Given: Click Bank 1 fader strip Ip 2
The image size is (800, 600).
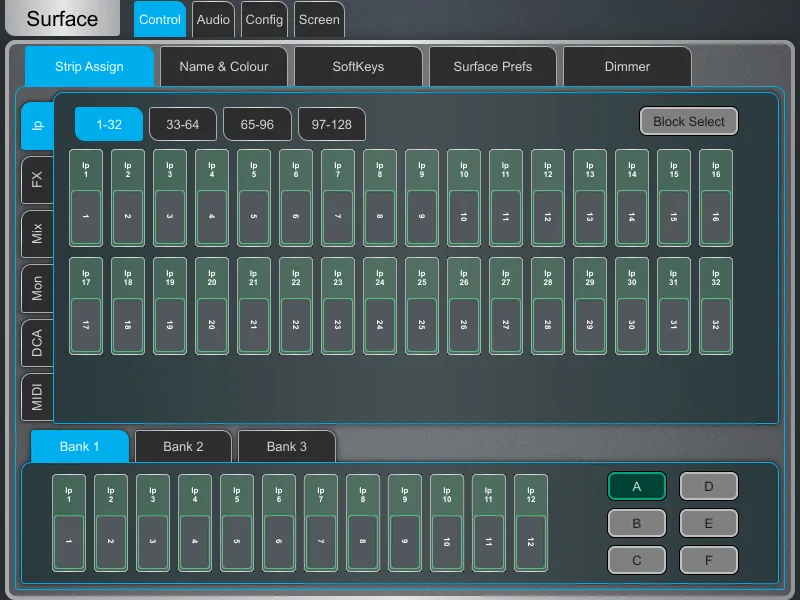Looking at the screenshot, I should 111,523.
